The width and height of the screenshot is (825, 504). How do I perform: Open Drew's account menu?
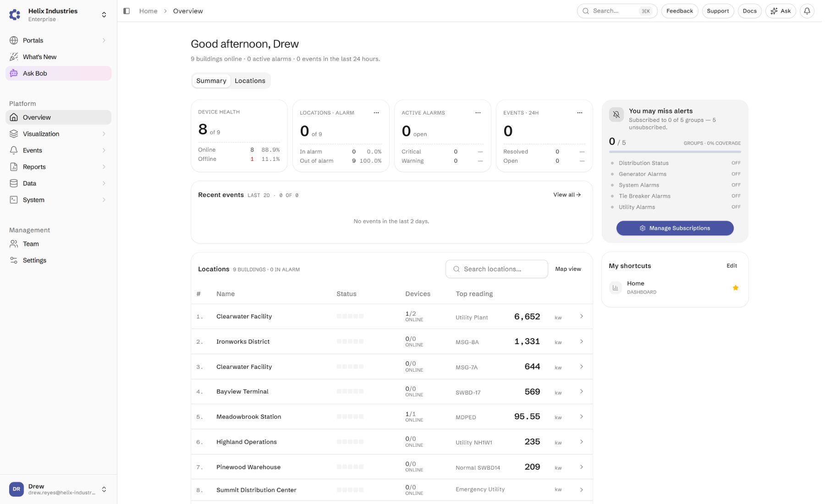58,489
